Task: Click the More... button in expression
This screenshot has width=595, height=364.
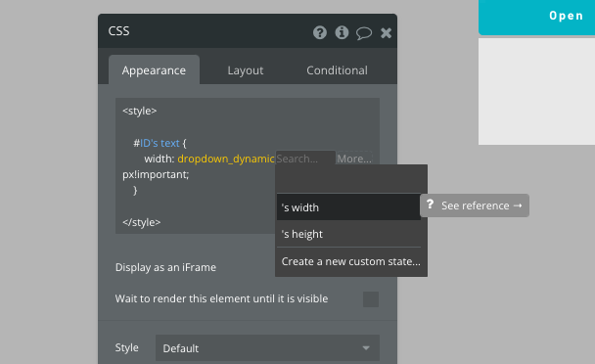Action: pos(354,159)
